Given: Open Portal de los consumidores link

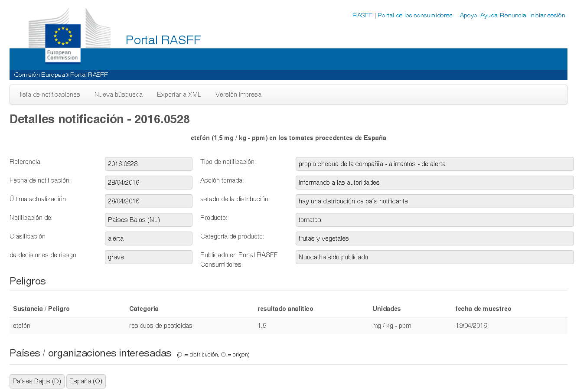Looking at the screenshot, I should (414, 15).
